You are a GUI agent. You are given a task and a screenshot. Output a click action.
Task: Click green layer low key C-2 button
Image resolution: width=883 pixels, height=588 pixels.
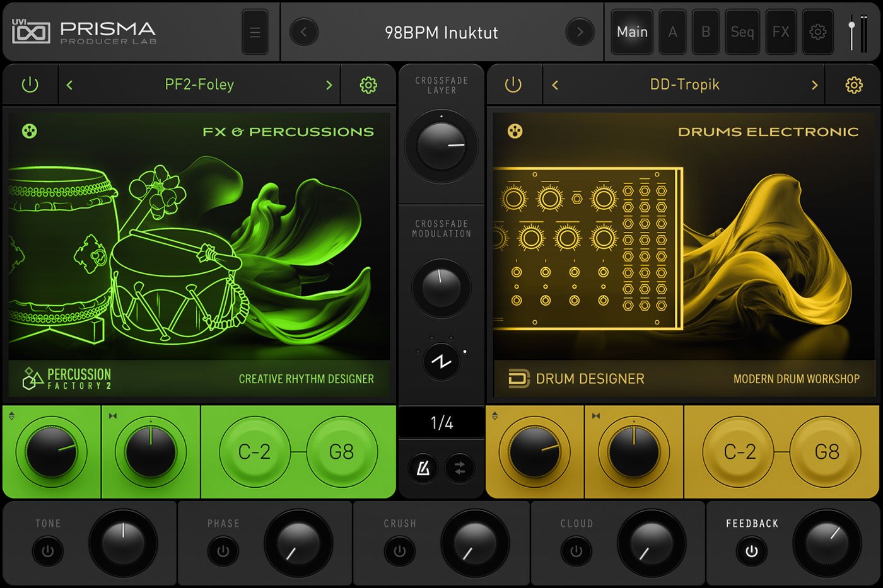(x=255, y=452)
